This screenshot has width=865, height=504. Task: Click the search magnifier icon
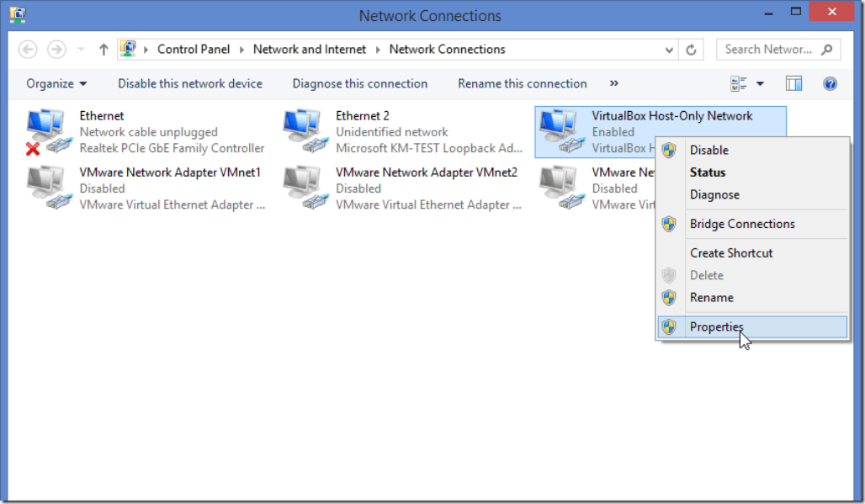(x=826, y=50)
